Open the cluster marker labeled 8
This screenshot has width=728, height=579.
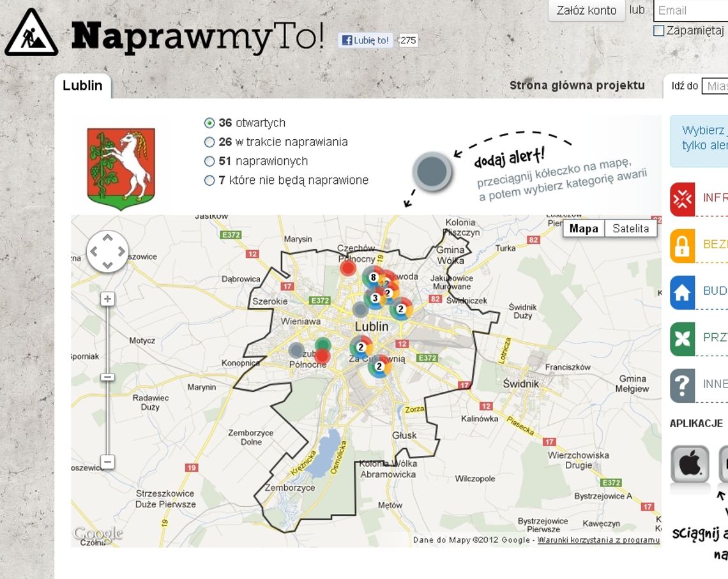coord(373,278)
